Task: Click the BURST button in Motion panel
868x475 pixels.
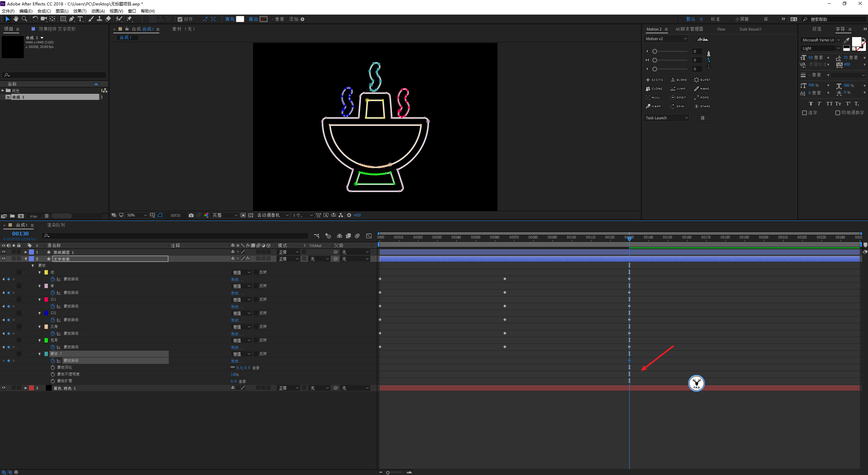Action: [701, 79]
